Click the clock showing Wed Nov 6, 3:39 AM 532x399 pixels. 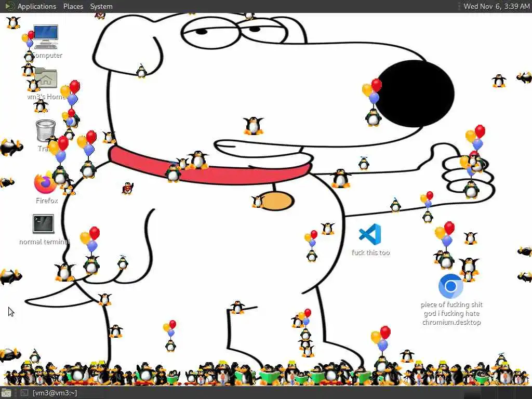tap(496, 6)
